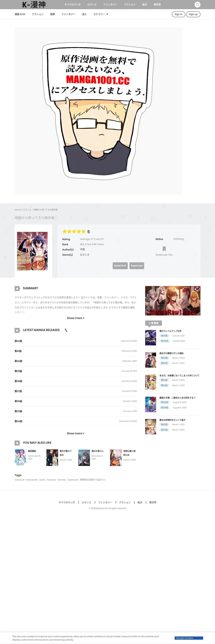Open chapter 第40話
The width and height of the screenshot is (215, 644).
tap(18, 361)
